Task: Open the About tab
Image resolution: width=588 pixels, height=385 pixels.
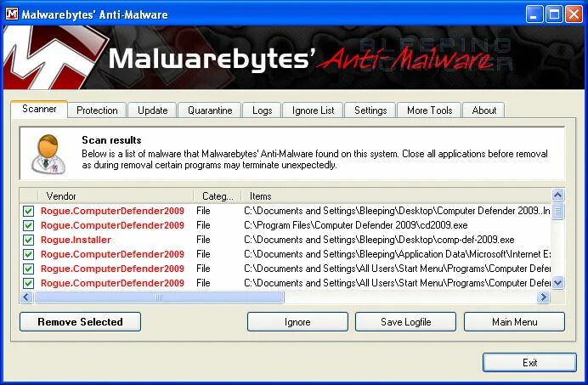Action: pos(483,110)
